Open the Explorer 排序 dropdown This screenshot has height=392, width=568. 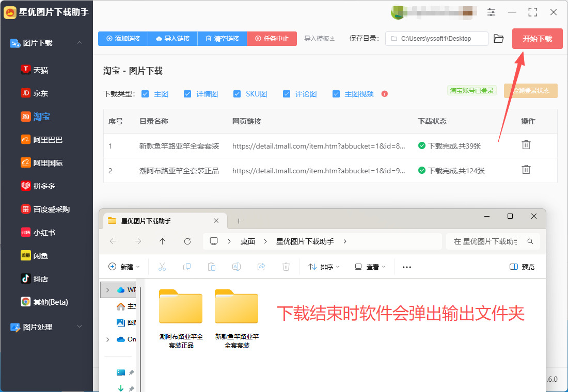pyautogui.click(x=324, y=267)
